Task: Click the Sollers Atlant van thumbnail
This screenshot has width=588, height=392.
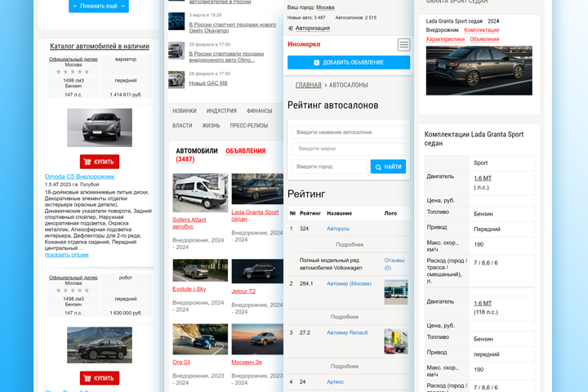Action: tap(200, 193)
